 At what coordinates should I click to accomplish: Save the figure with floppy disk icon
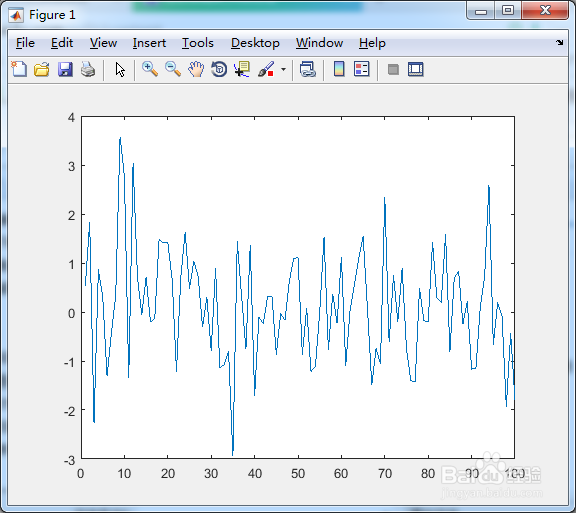click(65, 69)
